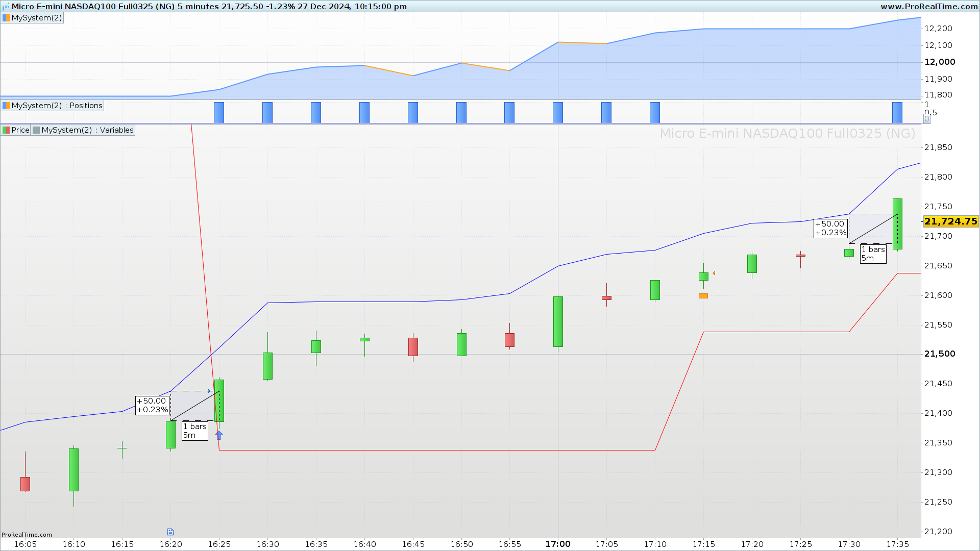Click the last position bar at 17:35

pos(897,112)
